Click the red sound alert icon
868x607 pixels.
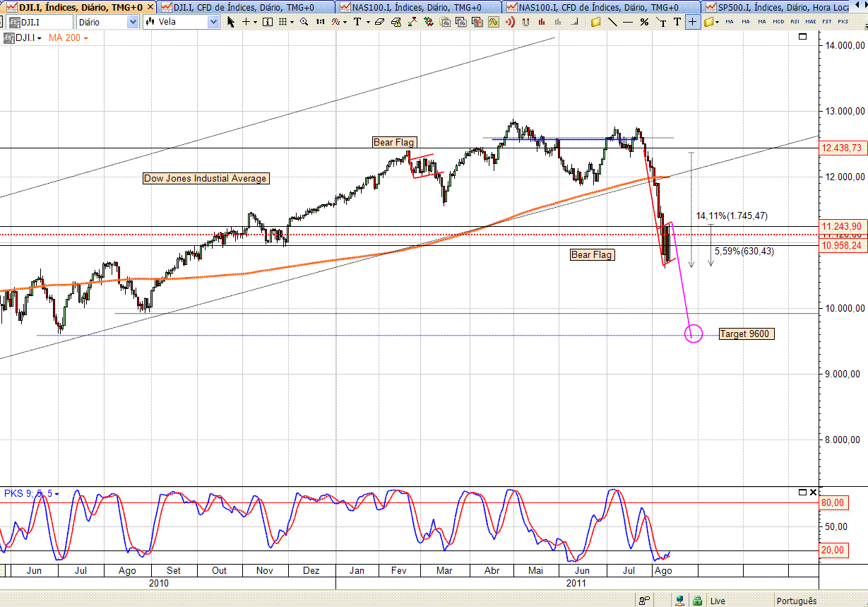(509, 22)
